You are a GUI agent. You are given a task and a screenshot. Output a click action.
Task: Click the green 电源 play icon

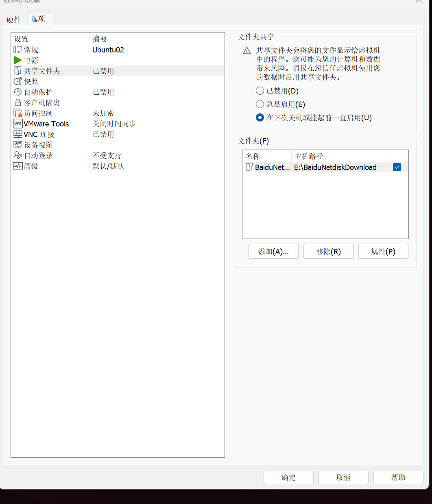(x=17, y=60)
